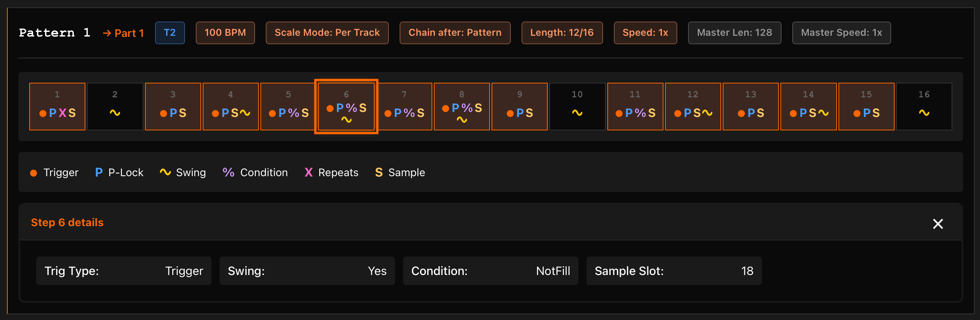Open the Chain after: Pattern selector

[455, 33]
